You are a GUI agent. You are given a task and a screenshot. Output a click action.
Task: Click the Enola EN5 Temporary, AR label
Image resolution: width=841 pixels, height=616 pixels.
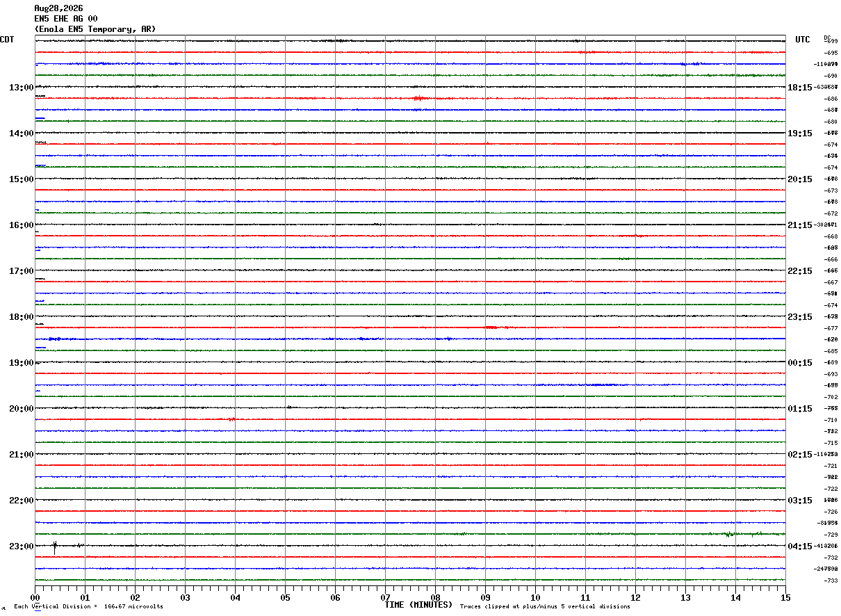click(95, 29)
